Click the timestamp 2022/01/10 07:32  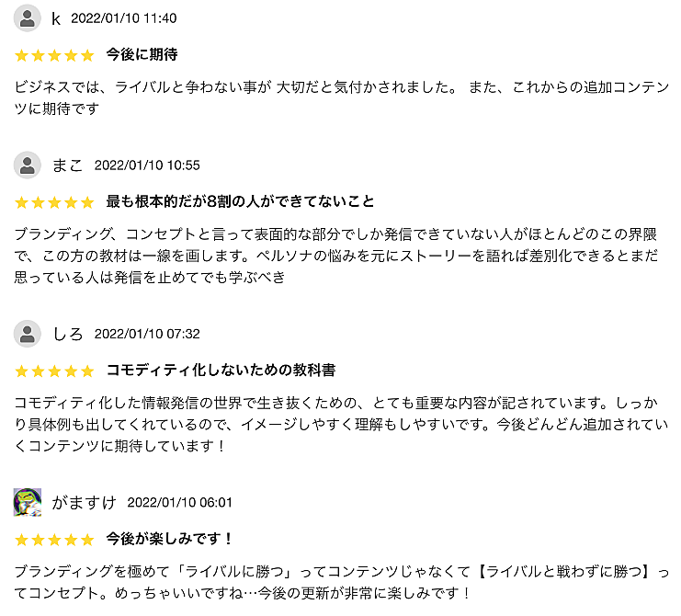(x=147, y=334)
